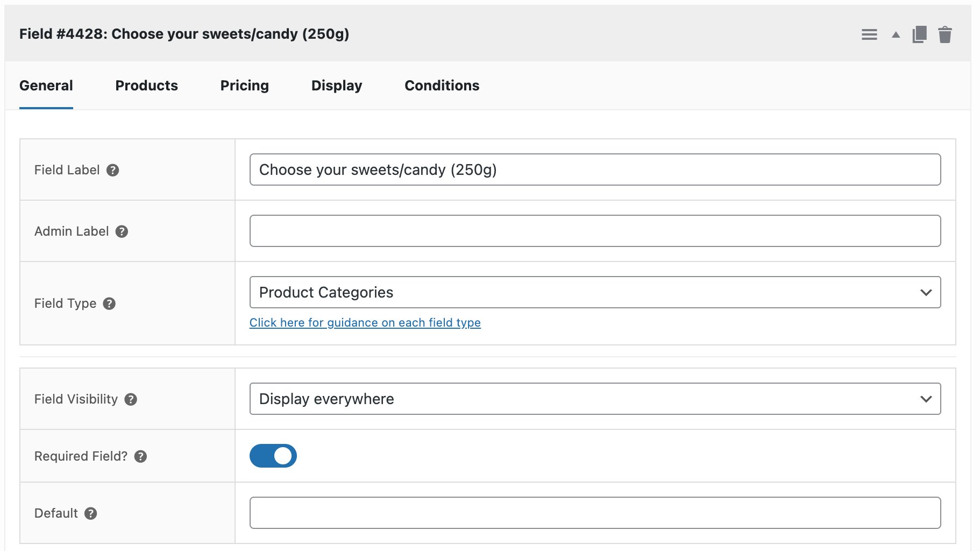
Task: Open the Field Visibility dropdown
Action: 594,399
